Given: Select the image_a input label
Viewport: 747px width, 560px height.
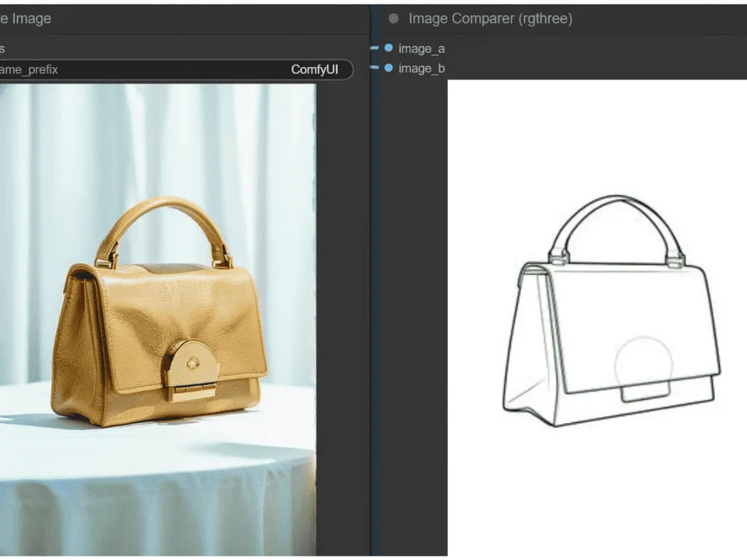Looking at the screenshot, I should (421, 49).
